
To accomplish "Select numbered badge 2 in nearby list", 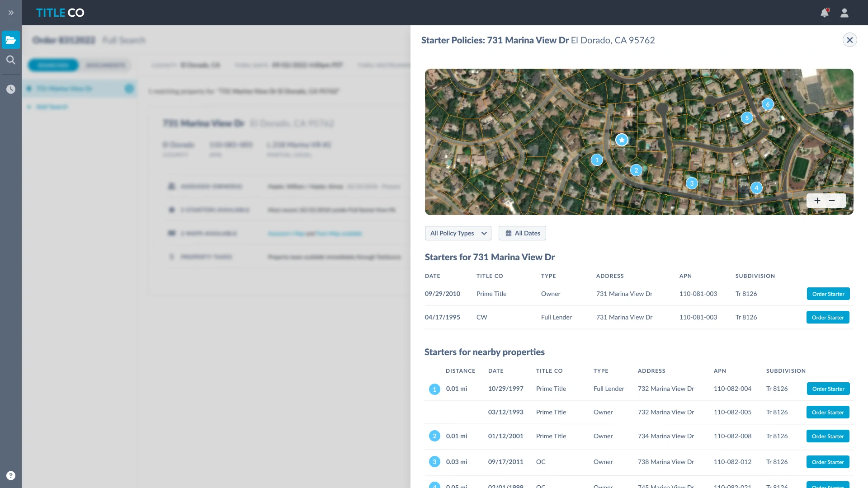I will tap(434, 436).
